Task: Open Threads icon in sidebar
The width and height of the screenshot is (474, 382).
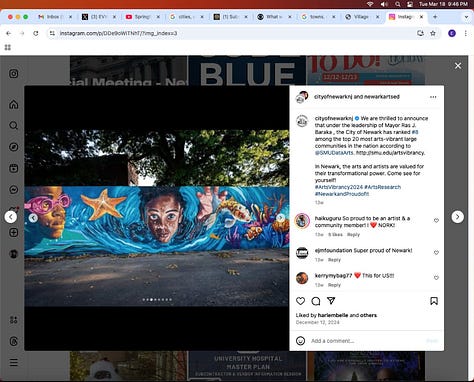Action: tap(14, 341)
